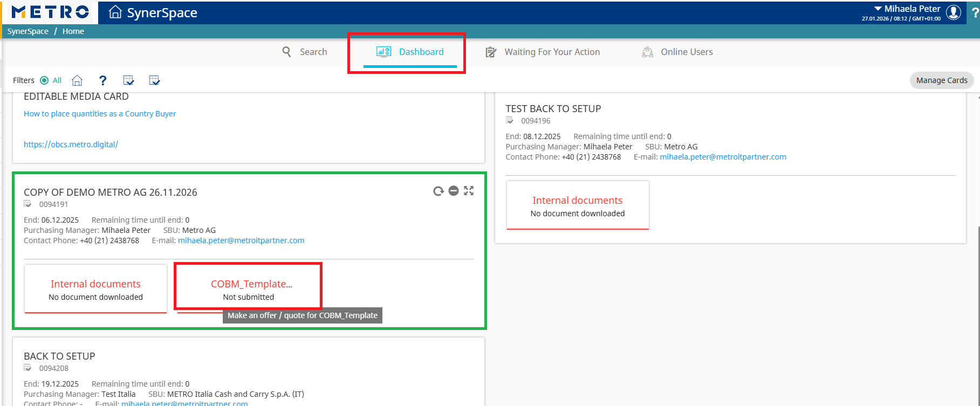Open the SynerSpace home house icon in header
The image size is (980, 406).
[x=115, y=12]
